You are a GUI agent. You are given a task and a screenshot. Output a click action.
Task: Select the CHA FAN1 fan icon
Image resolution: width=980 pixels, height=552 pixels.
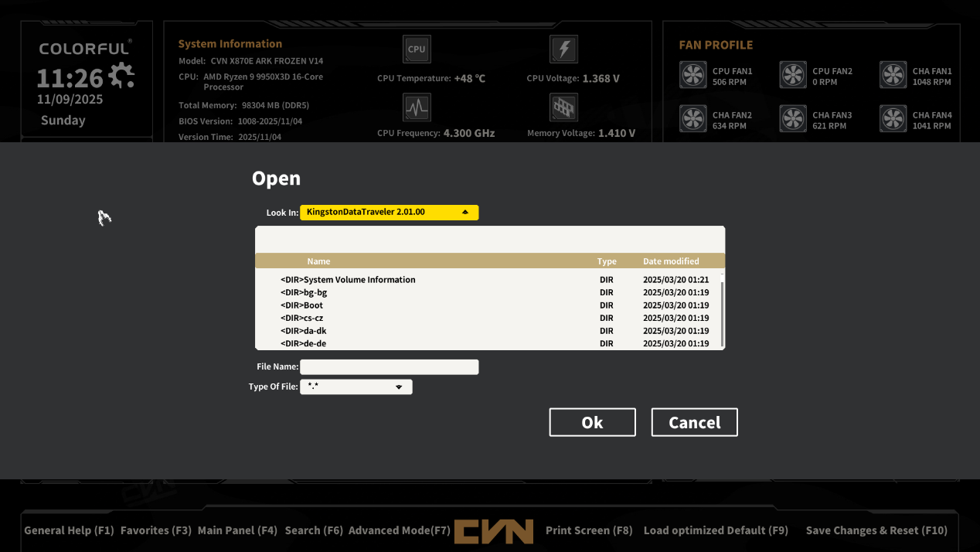[893, 76]
